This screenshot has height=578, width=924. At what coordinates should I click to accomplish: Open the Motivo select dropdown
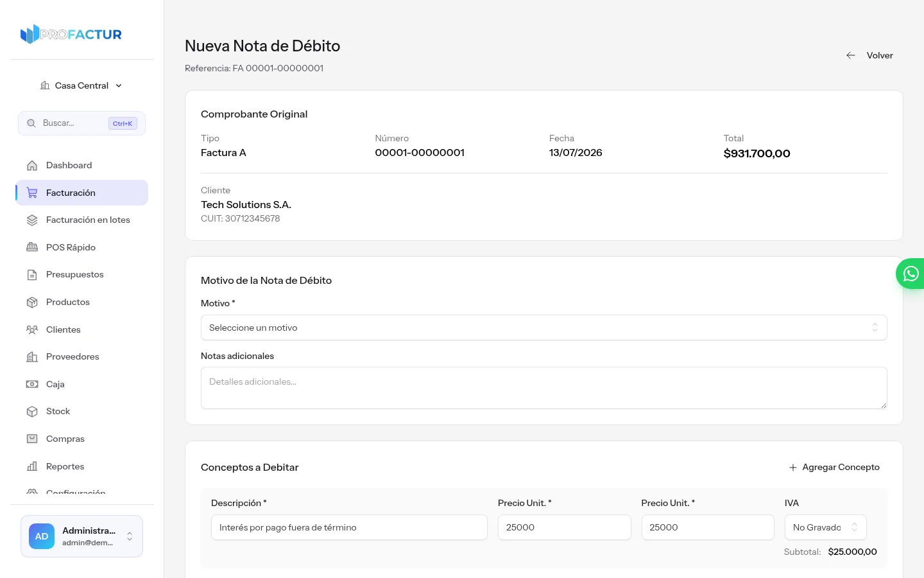pyautogui.click(x=543, y=328)
